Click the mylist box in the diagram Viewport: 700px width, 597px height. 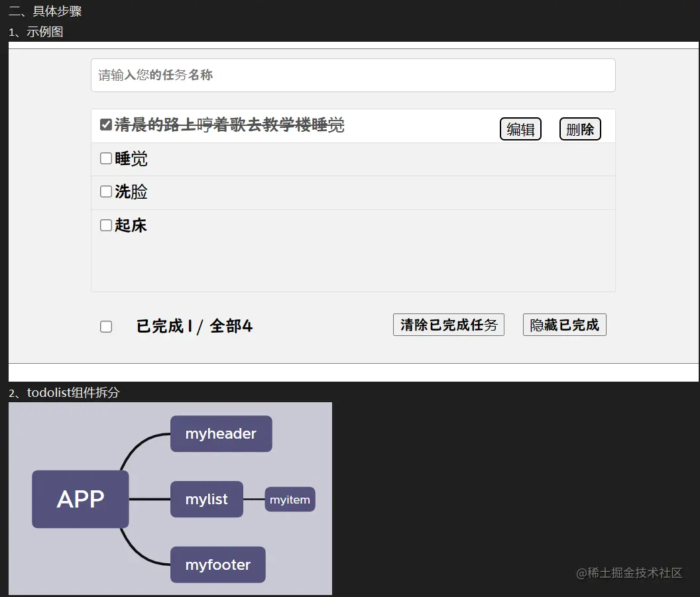point(207,499)
